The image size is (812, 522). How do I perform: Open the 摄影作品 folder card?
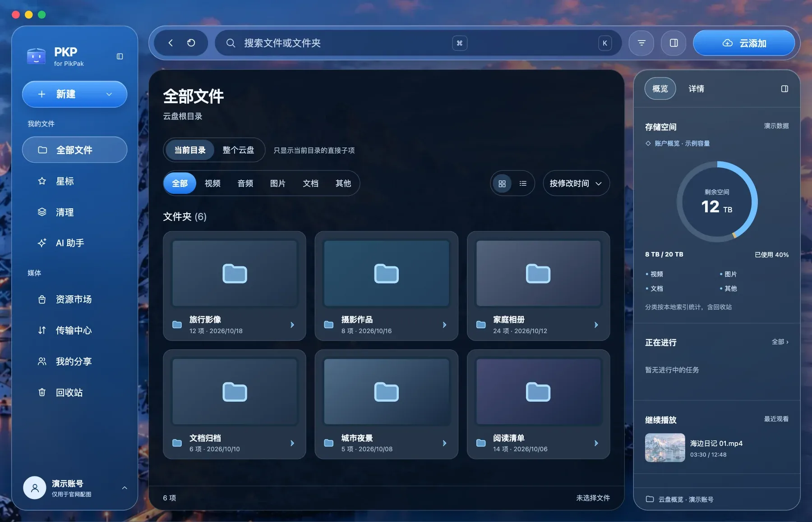pos(386,286)
